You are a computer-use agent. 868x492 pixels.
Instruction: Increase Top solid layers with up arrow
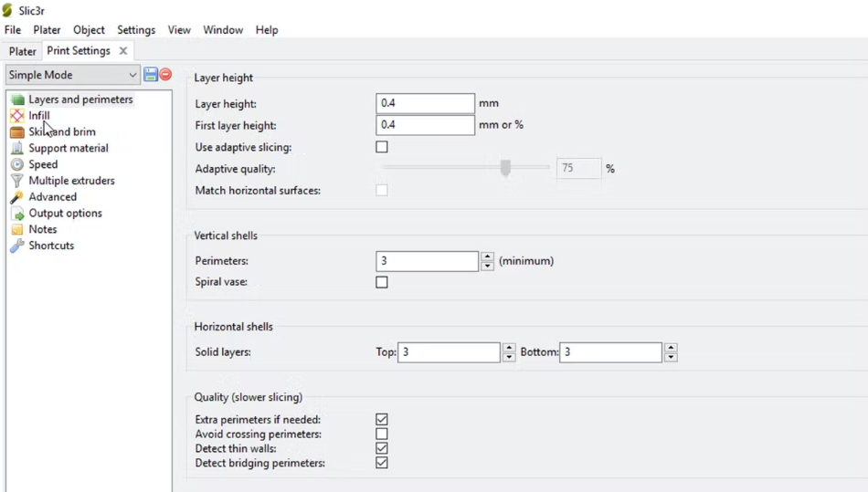pyautogui.click(x=509, y=348)
